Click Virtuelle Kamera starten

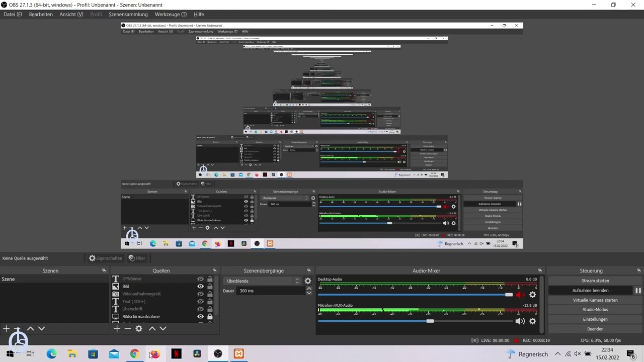595,300
